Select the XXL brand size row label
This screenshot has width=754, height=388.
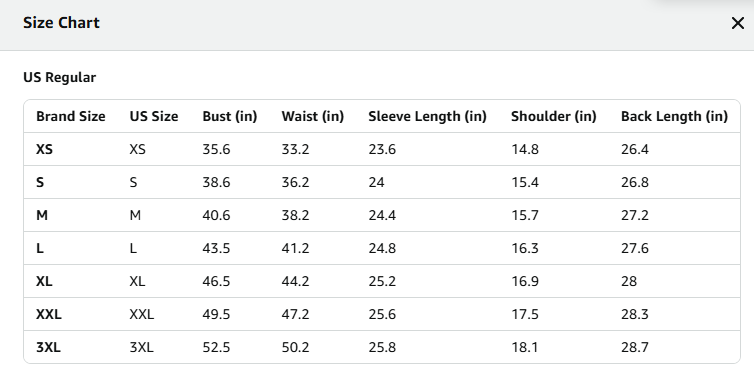pyautogui.click(x=49, y=314)
